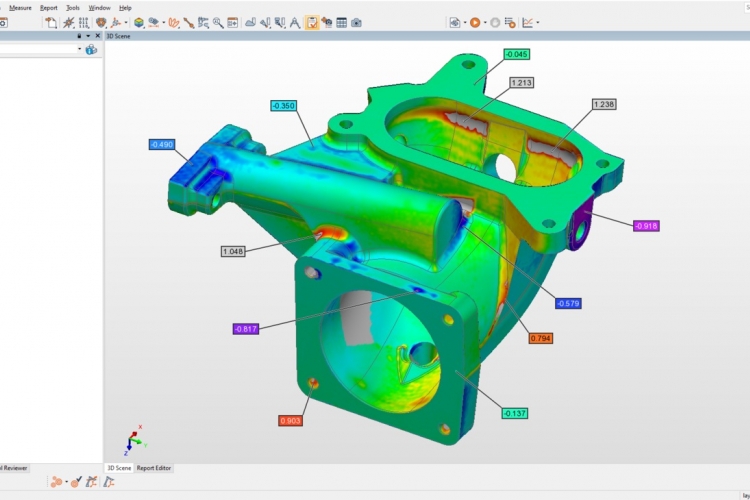Image resolution: width=750 pixels, height=500 pixels.
Task: Click the colored cube color map icon
Action: point(139,22)
